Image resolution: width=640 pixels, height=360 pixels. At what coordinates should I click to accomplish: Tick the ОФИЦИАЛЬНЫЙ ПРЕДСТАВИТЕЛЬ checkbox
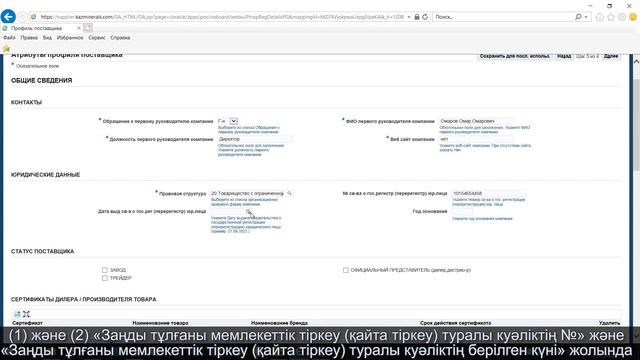[x=346, y=270]
